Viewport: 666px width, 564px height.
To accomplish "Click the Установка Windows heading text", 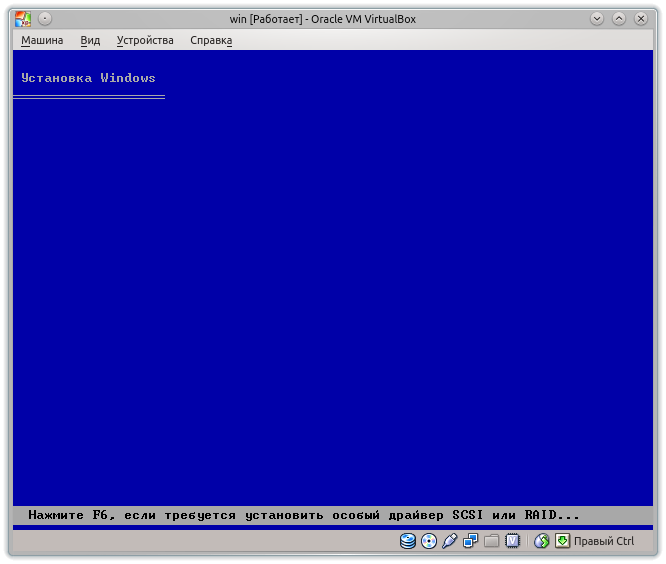I will (88, 78).
